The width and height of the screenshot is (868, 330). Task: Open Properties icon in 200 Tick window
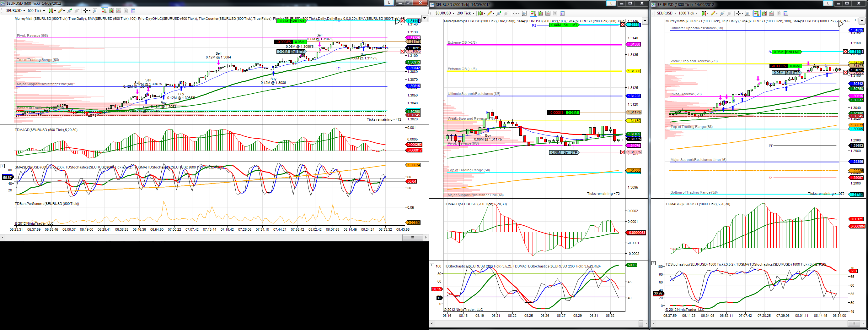pos(562,13)
